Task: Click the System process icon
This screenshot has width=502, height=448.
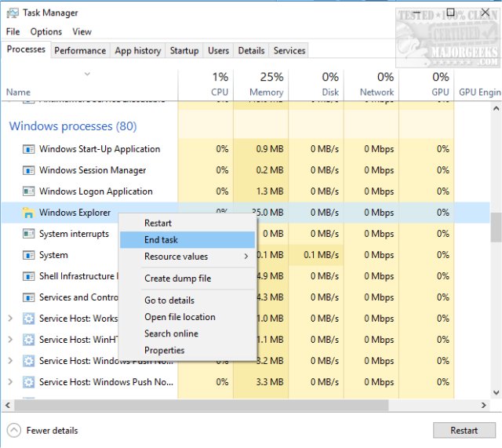Action: [28, 255]
